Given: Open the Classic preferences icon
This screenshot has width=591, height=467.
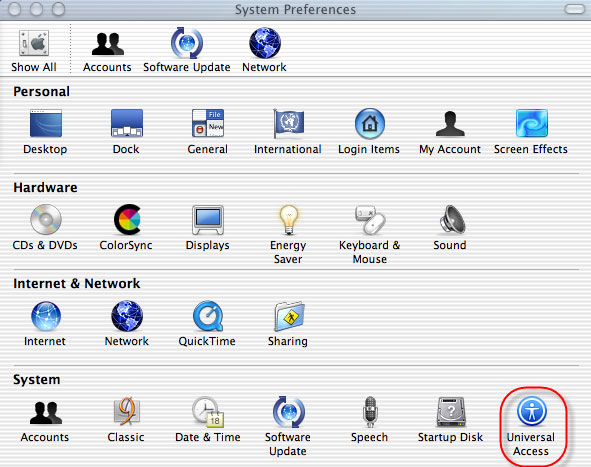Looking at the screenshot, I should (x=127, y=412).
